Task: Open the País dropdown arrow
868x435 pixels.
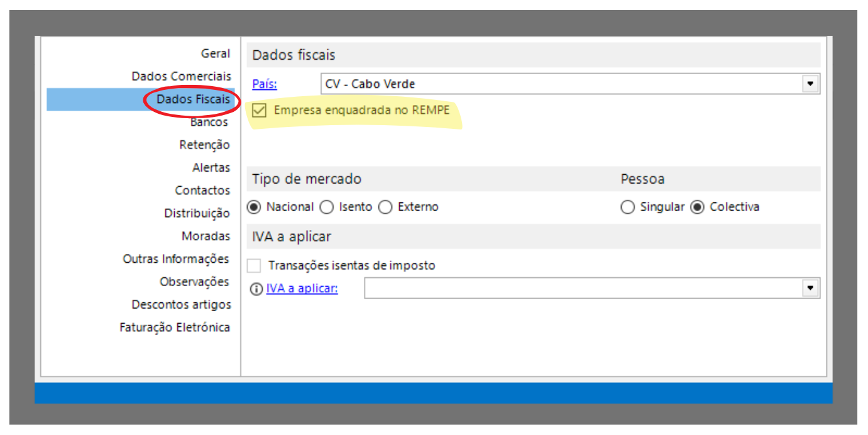Action: pos(810,84)
